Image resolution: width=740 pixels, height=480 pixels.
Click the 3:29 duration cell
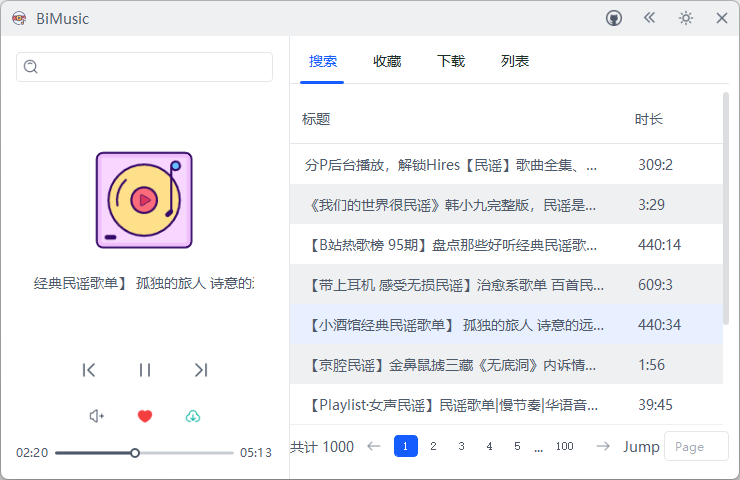[x=651, y=205]
